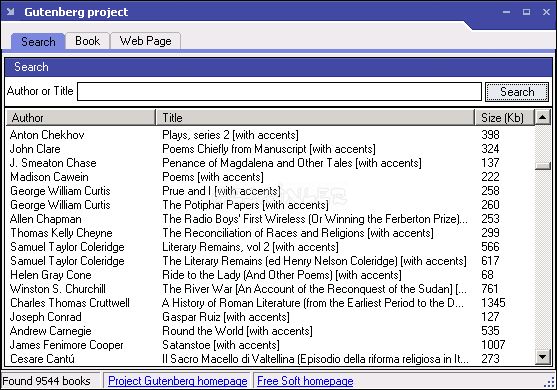The height and width of the screenshot is (390, 557).
Task: Open the Project Gutenberg homepage link
Action: [178, 381]
